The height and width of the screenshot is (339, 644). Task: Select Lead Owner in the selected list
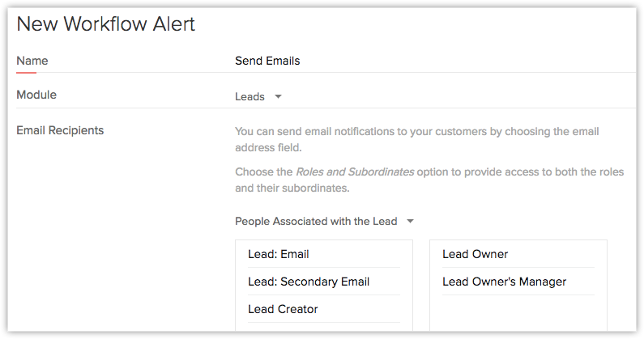(476, 254)
